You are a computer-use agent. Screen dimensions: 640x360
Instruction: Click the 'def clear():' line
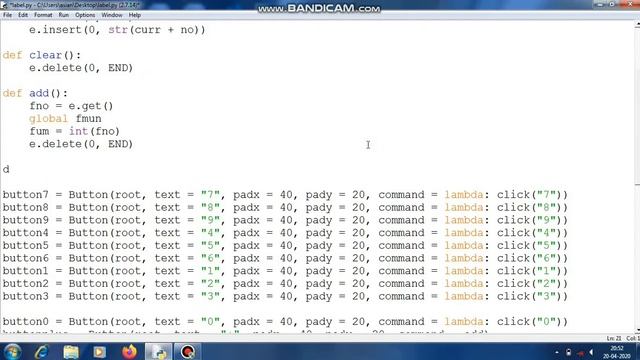tap(42, 55)
